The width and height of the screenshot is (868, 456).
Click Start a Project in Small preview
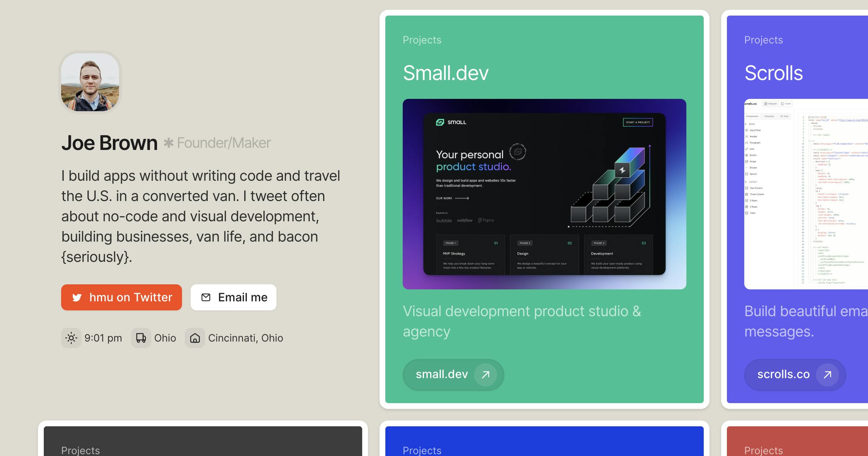pyautogui.click(x=638, y=122)
